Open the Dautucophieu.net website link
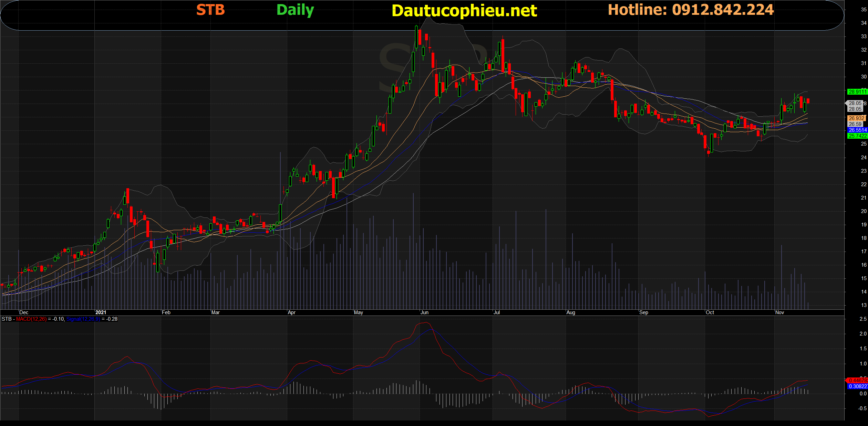Image resolution: width=868 pixels, height=426 pixels. (464, 11)
